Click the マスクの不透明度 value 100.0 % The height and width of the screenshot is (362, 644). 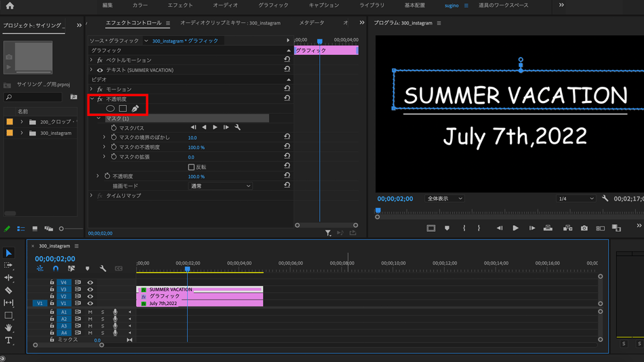click(196, 147)
